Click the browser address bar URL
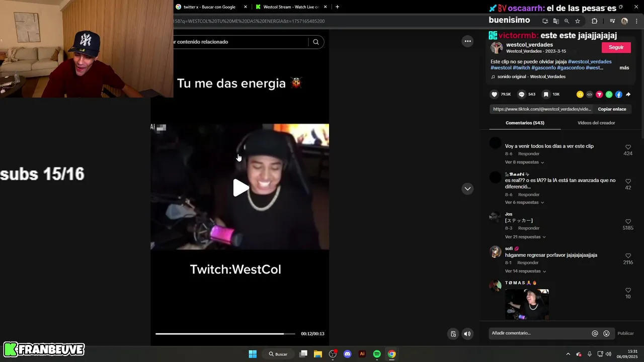Image resolution: width=644 pixels, height=362 pixels. [249, 21]
